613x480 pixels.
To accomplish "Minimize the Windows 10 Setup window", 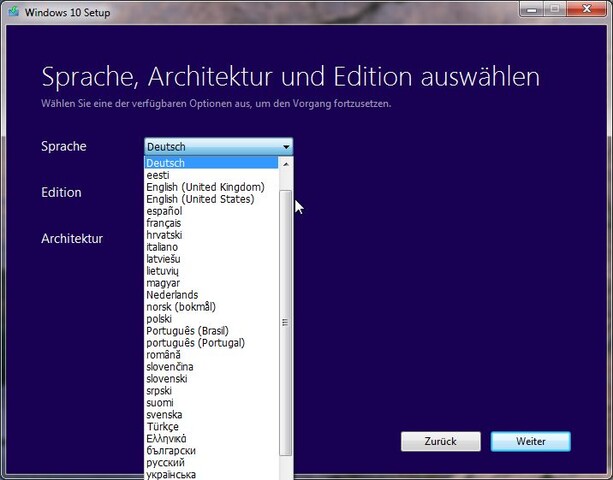I will [x=531, y=9].
